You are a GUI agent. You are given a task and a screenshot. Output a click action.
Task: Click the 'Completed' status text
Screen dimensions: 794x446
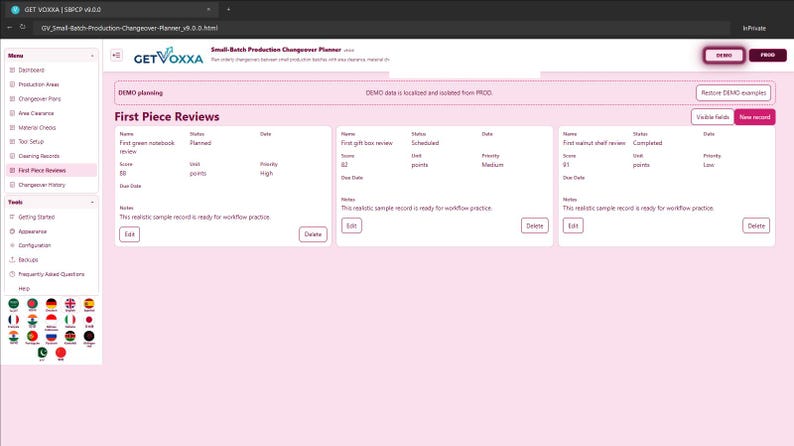(647, 143)
